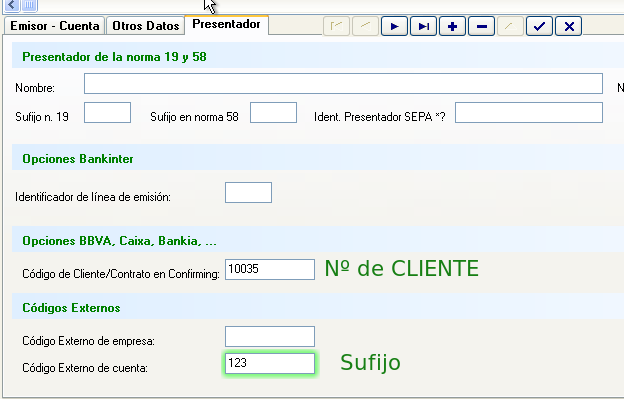This screenshot has height=399, width=624.
Task: Focus Identificador de línea de emisión field
Action: point(248,193)
